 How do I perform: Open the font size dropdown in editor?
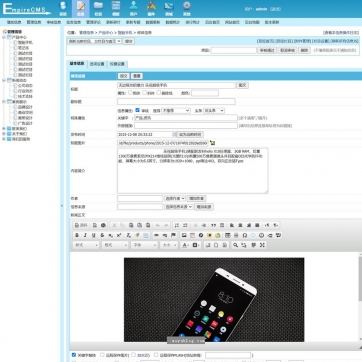point(169,245)
